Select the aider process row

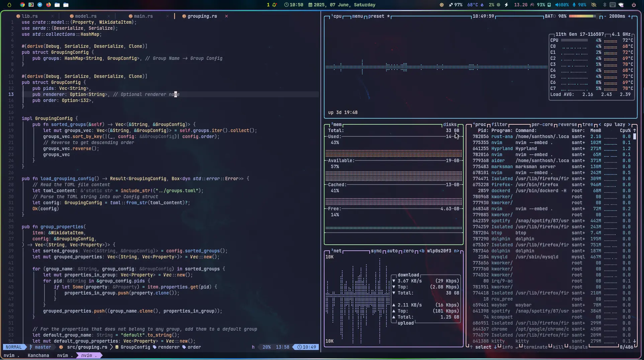click(551, 160)
